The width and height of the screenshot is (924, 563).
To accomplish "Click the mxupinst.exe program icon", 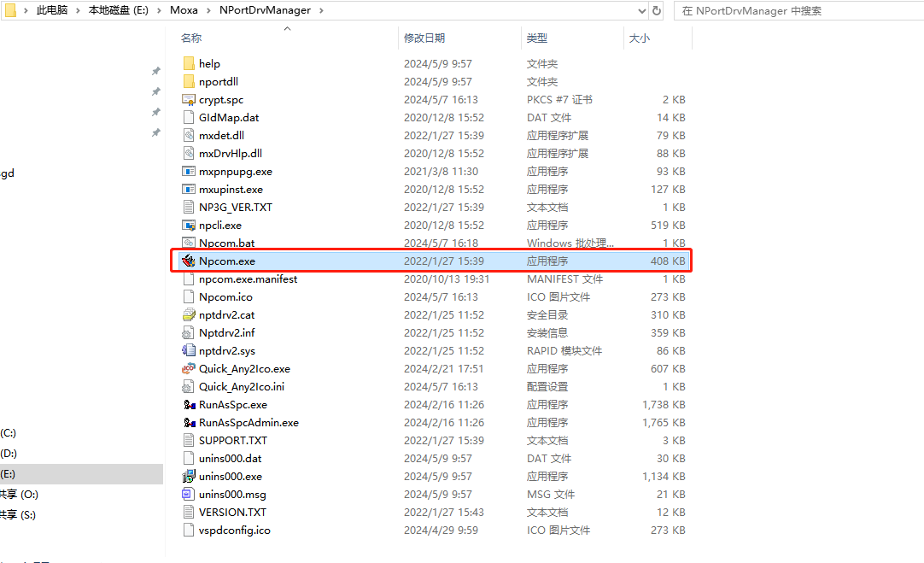I will coord(189,190).
